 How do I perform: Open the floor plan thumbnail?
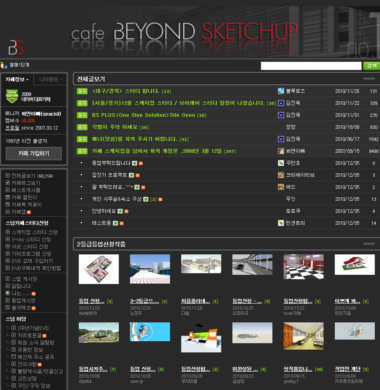(x=99, y=269)
